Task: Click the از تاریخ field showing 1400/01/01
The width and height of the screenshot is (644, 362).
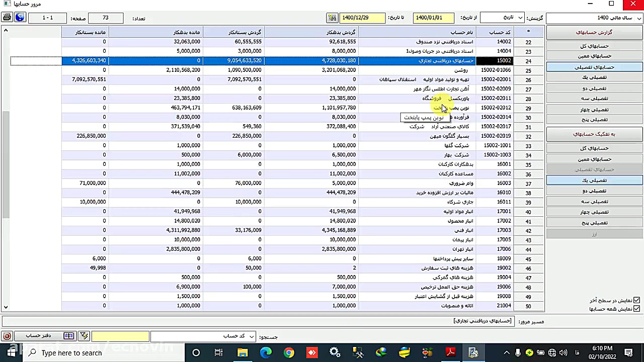Action: tap(433, 18)
